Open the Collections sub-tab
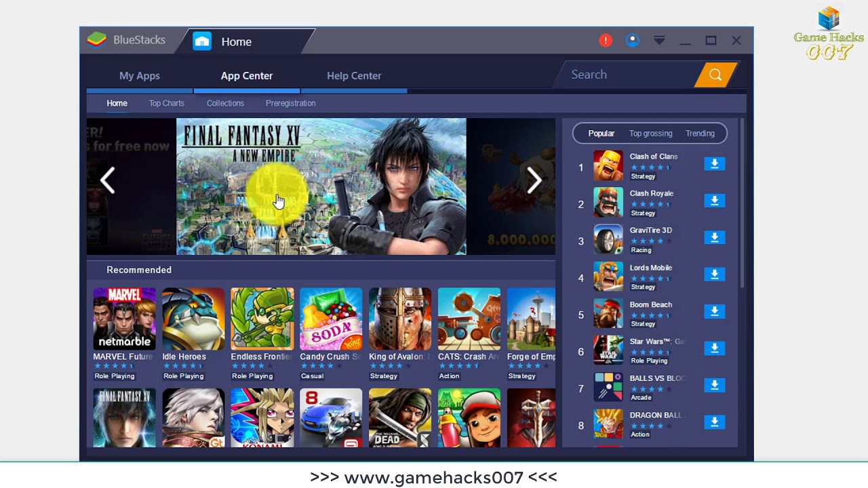This screenshot has width=868, height=488. click(225, 103)
